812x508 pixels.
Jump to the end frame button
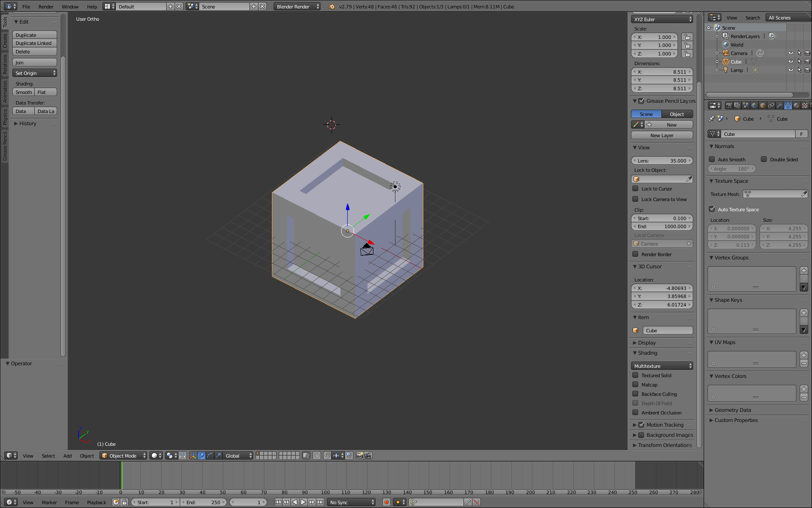coord(320,502)
